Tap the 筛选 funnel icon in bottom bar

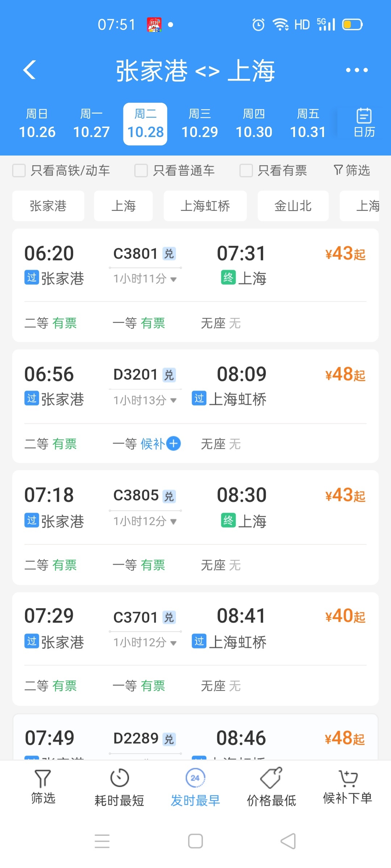[43, 778]
